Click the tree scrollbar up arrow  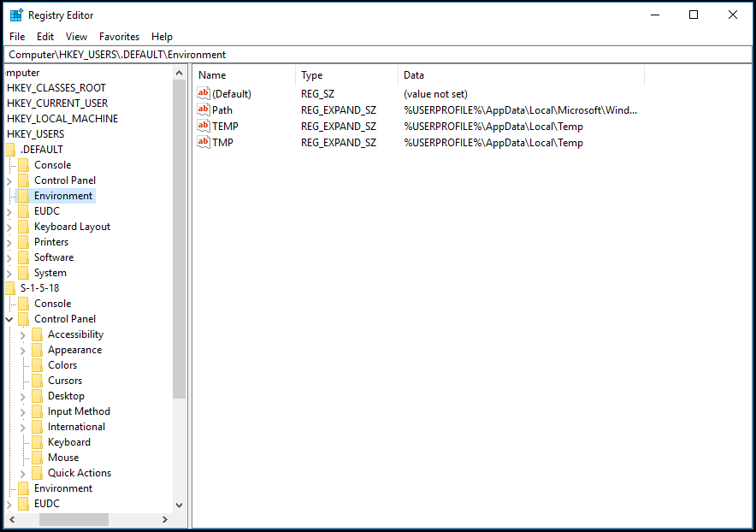pyautogui.click(x=180, y=74)
